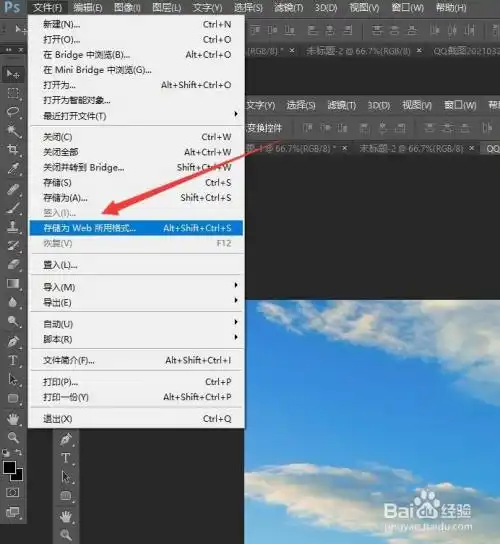Choose 存储为 Web 所用格式...
This screenshot has height=544, width=500.
pos(137,228)
